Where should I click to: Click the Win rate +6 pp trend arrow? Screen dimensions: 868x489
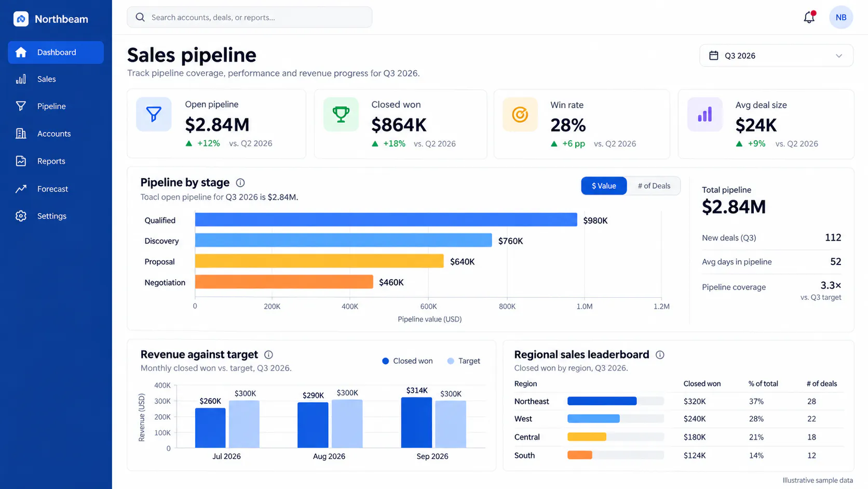click(x=554, y=143)
